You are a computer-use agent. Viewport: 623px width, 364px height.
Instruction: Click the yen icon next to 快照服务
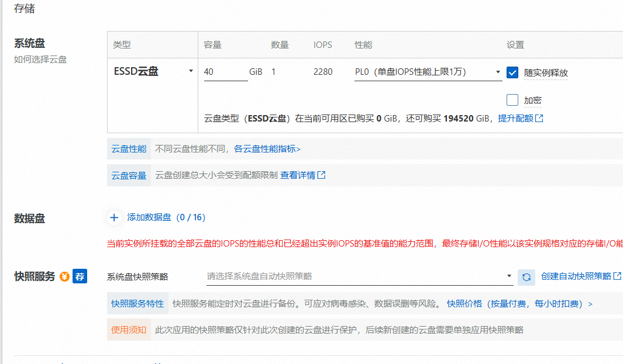tap(64, 277)
